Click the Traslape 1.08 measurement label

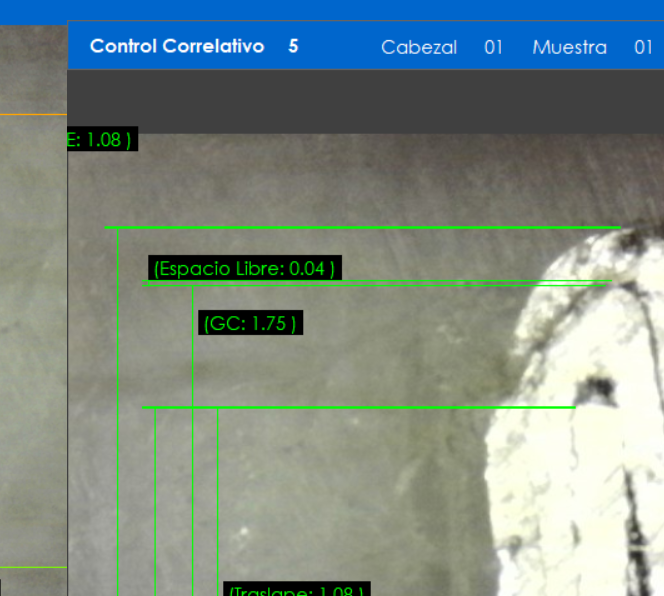pos(296,590)
